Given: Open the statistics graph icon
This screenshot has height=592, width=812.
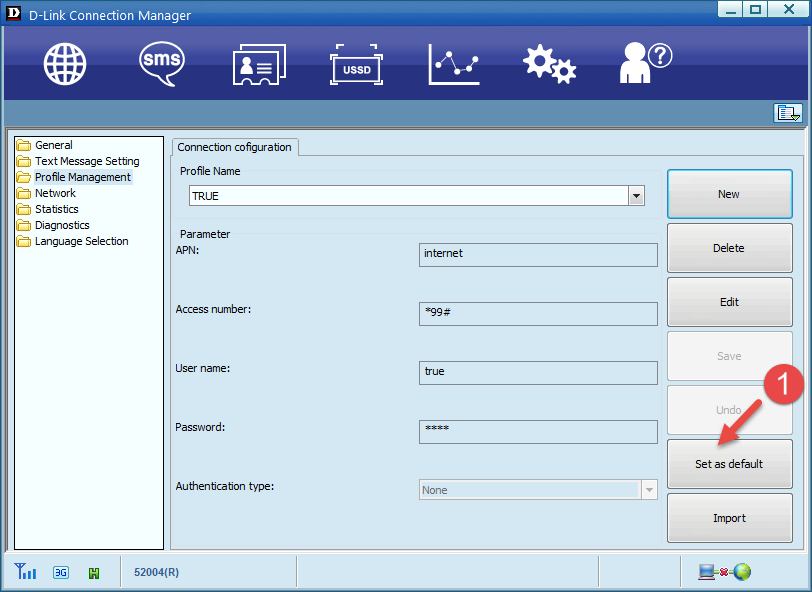Looking at the screenshot, I should pos(454,65).
